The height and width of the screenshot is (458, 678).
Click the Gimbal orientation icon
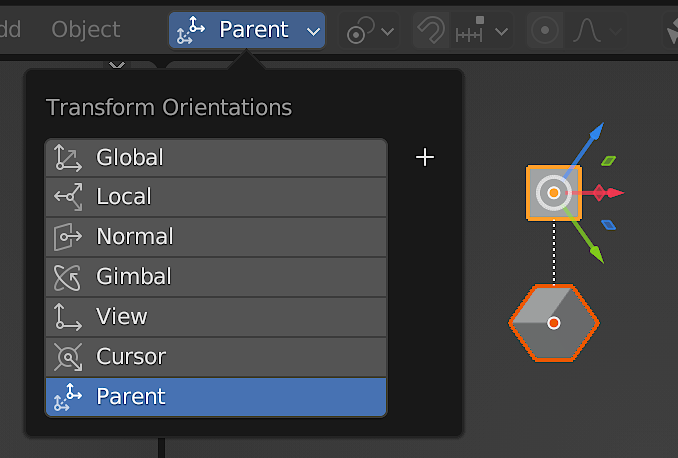coord(68,277)
